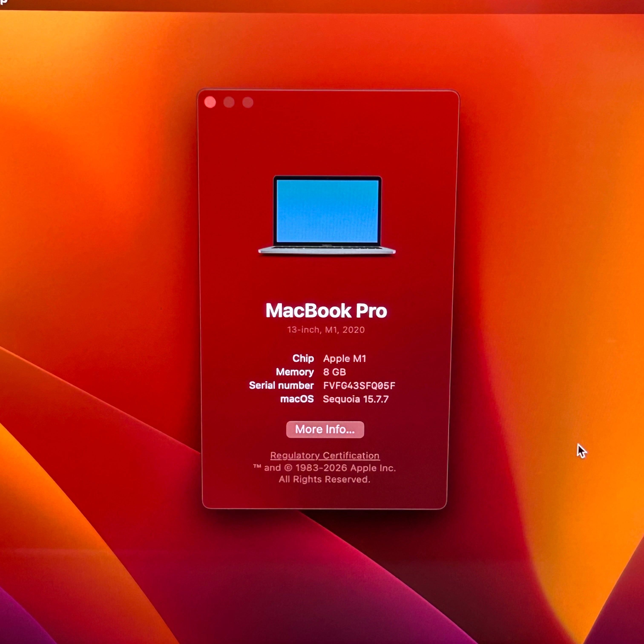Open the More Info... button

[325, 429]
